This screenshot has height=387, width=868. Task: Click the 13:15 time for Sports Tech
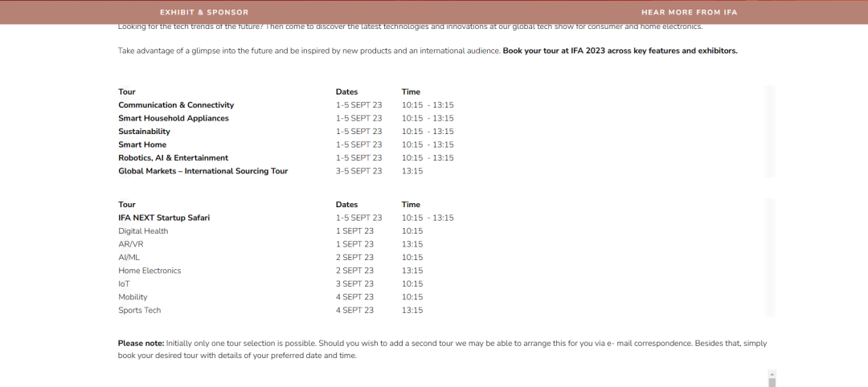(412, 311)
